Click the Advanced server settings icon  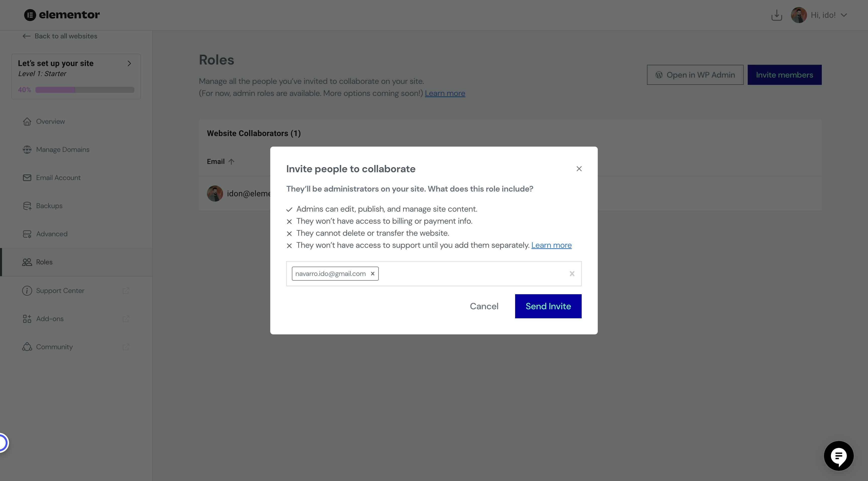pos(27,234)
